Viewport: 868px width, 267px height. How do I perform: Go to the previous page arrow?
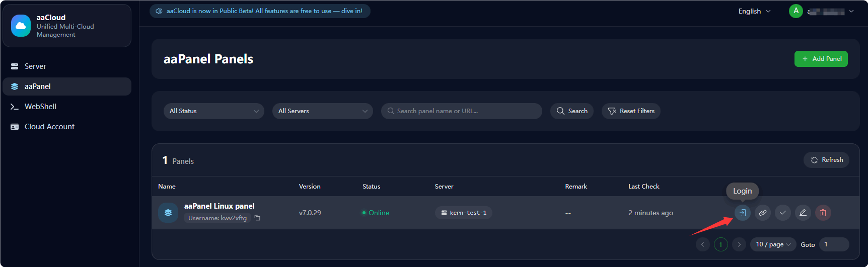pyautogui.click(x=703, y=244)
